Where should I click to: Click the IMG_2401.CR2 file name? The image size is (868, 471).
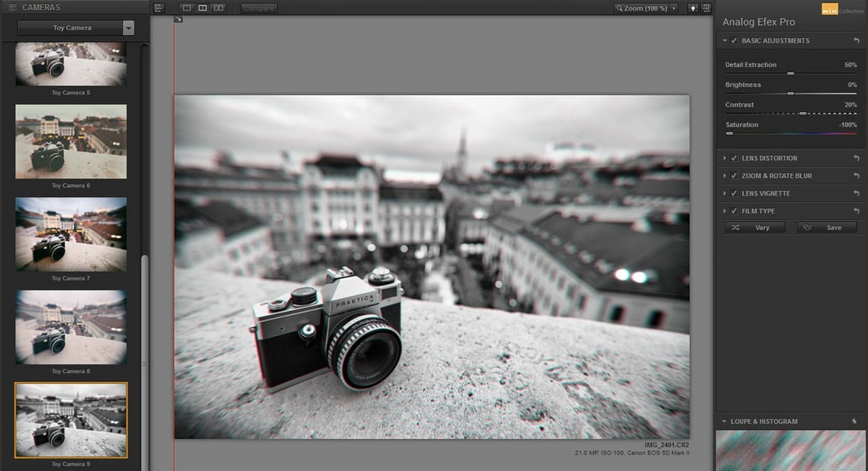pyautogui.click(x=667, y=445)
